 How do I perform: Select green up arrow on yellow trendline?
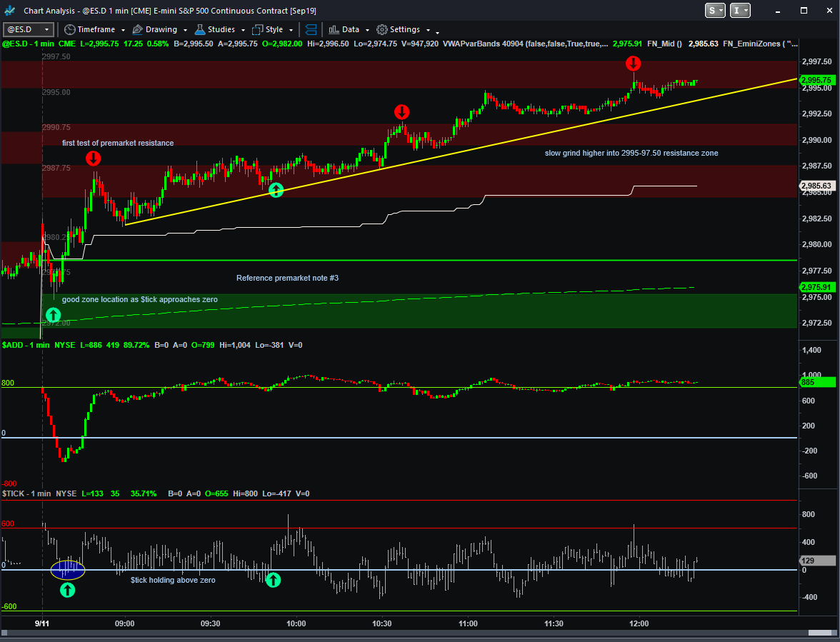pos(276,189)
